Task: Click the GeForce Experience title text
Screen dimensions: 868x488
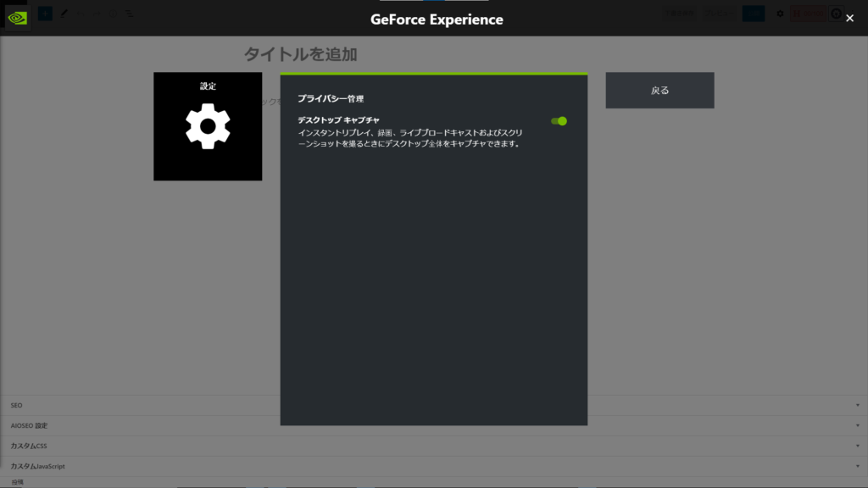Action: point(437,19)
